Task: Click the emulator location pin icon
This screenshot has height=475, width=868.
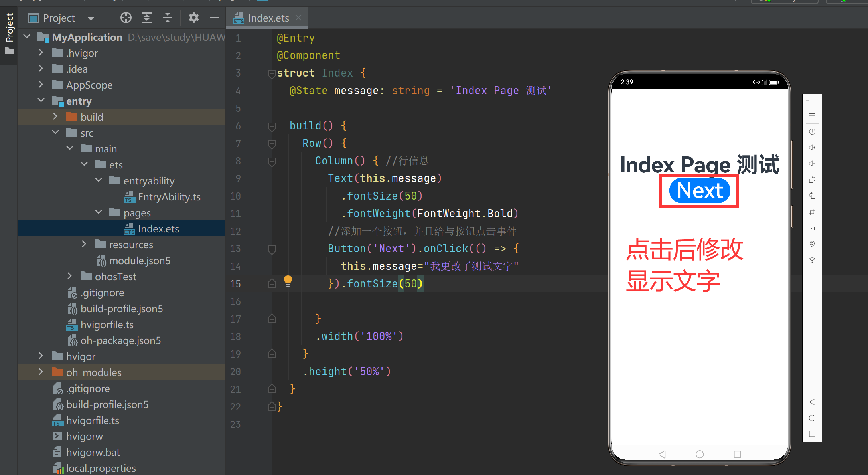Action: pos(812,244)
